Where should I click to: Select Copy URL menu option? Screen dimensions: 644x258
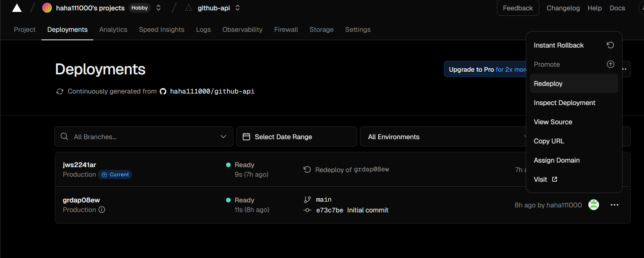[x=549, y=141]
